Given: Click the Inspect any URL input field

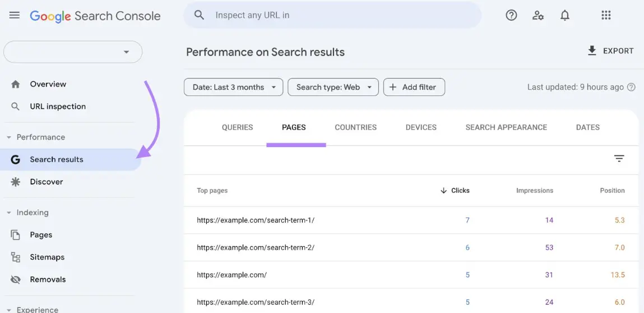Looking at the screenshot, I should point(333,15).
